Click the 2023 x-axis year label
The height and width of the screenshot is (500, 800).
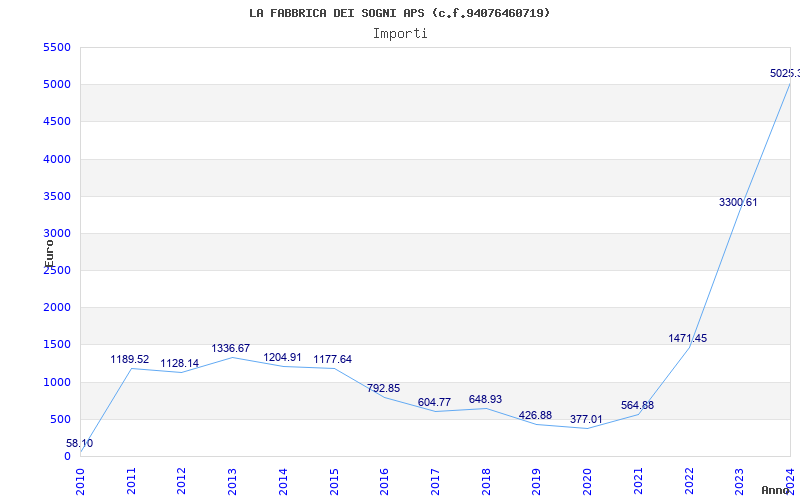(x=739, y=482)
